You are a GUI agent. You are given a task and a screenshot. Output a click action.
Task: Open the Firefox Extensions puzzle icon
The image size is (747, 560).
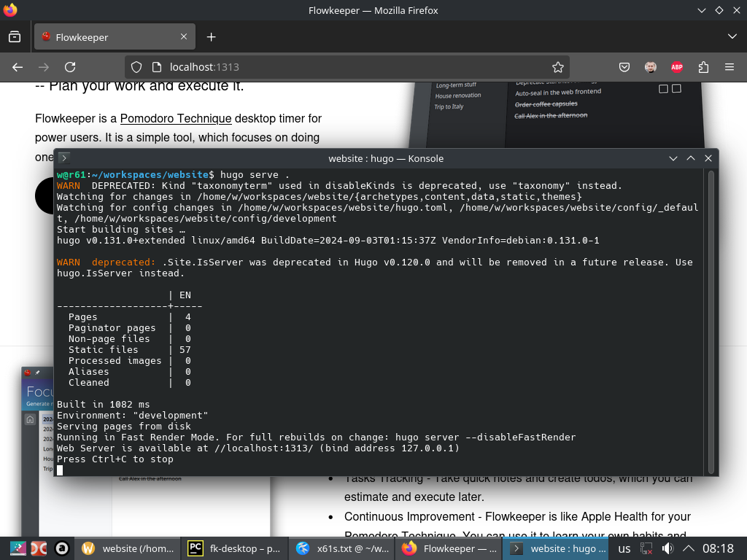[703, 67]
